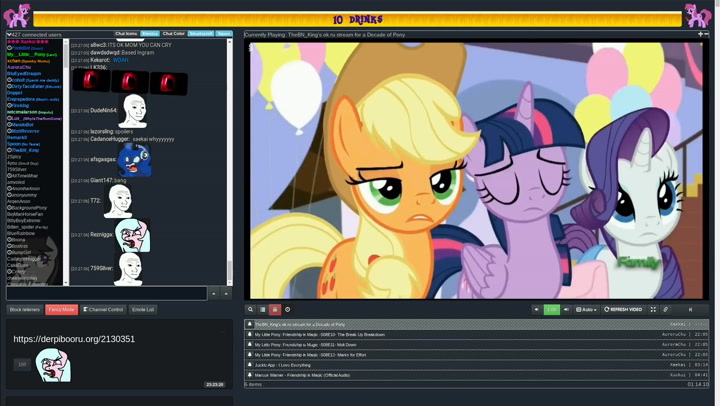Collapse the connected users list

[9, 34]
